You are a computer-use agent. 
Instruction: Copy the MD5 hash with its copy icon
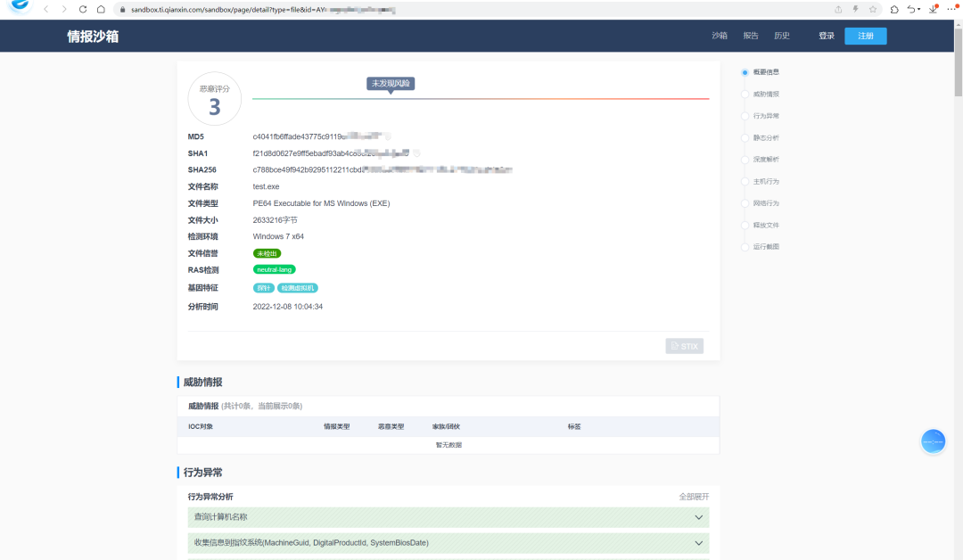(x=388, y=136)
